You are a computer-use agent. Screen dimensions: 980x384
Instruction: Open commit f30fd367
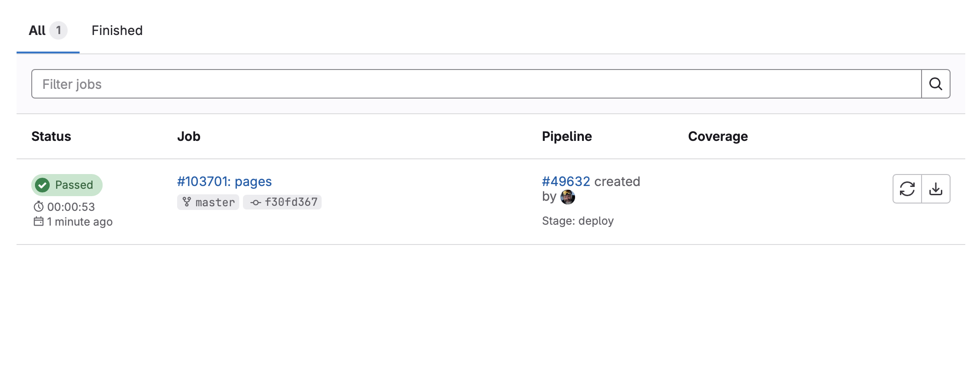point(291,202)
